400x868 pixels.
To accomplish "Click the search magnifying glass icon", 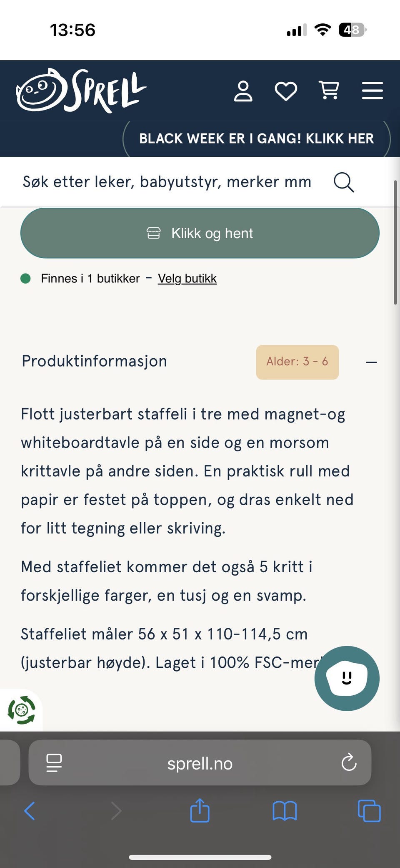I will tap(344, 182).
